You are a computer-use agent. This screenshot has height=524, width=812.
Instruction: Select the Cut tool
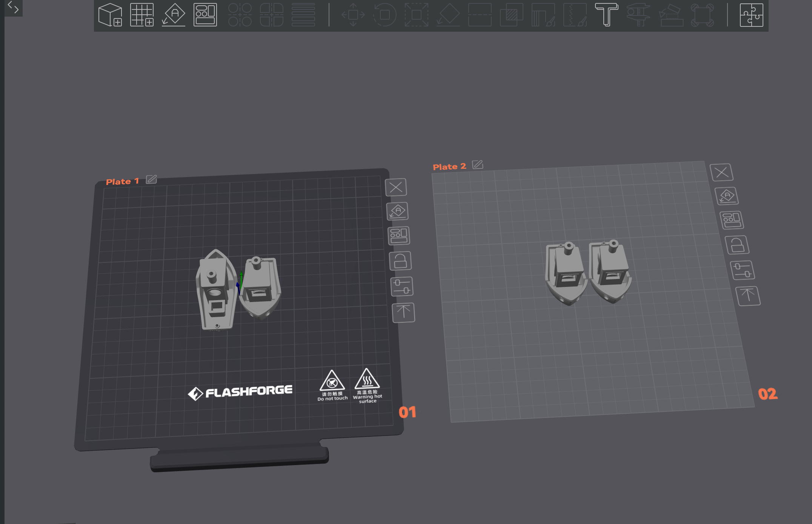pos(480,15)
